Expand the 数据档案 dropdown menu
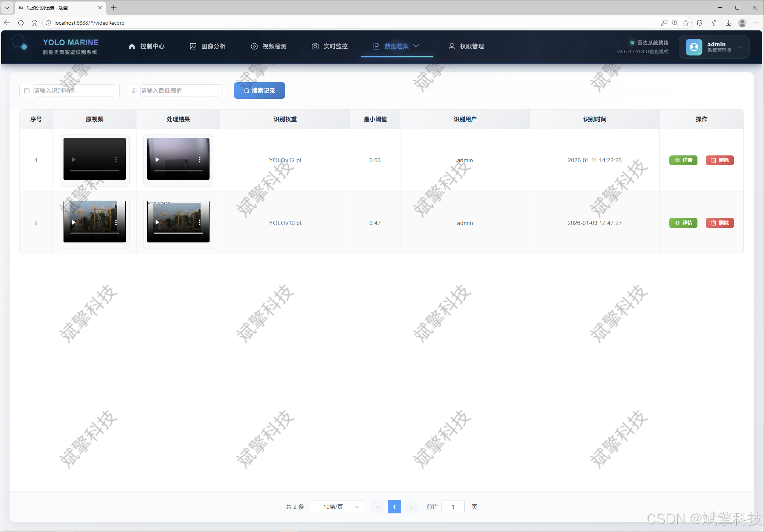The image size is (764, 532). [396, 46]
